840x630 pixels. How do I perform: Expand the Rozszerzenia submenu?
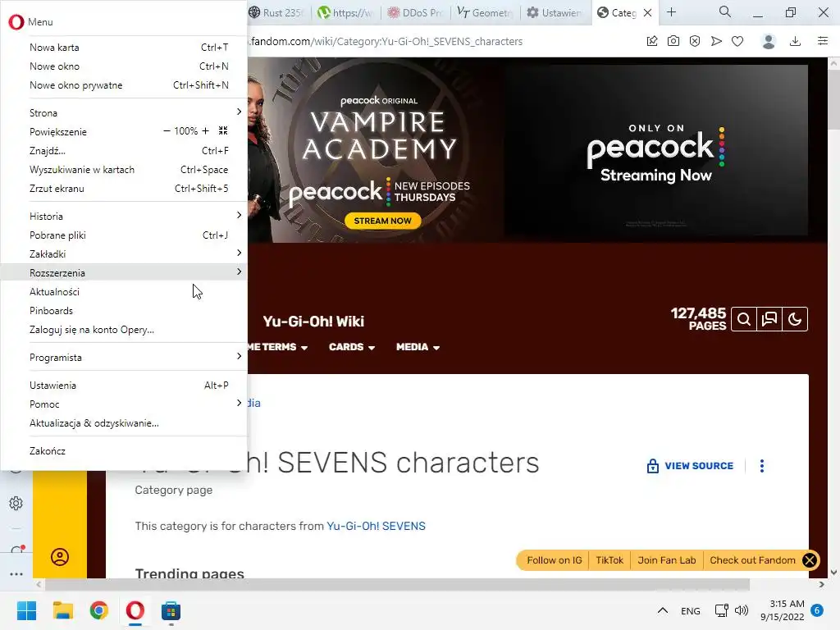coord(124,272)
